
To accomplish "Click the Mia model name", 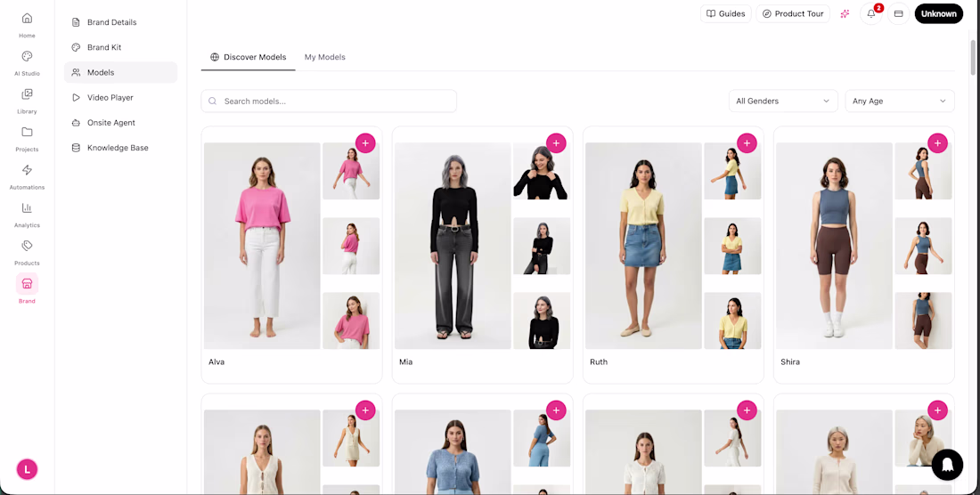I will [x=405, y=362].
